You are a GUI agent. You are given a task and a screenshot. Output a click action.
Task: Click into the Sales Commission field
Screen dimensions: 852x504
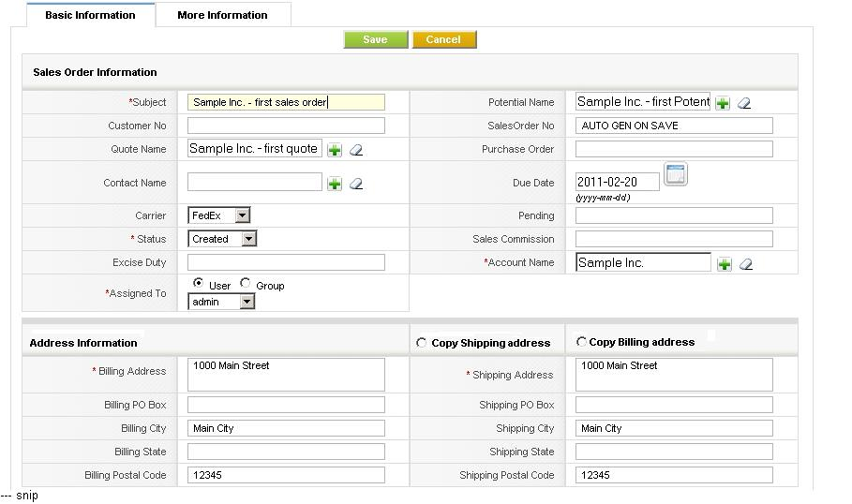tap(674, 239)
